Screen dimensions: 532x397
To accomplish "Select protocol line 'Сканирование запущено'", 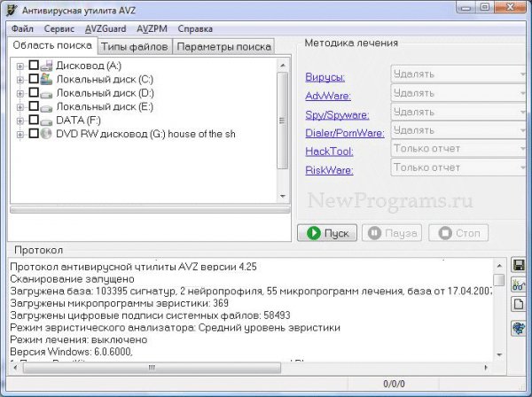I will [73, 279].
